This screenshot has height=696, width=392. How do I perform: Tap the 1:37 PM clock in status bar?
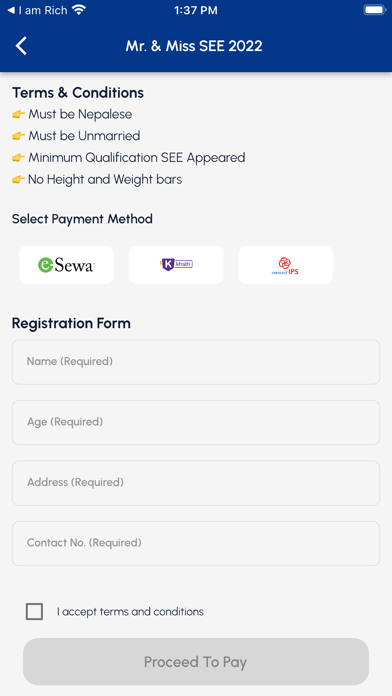[x=196, y=11]
